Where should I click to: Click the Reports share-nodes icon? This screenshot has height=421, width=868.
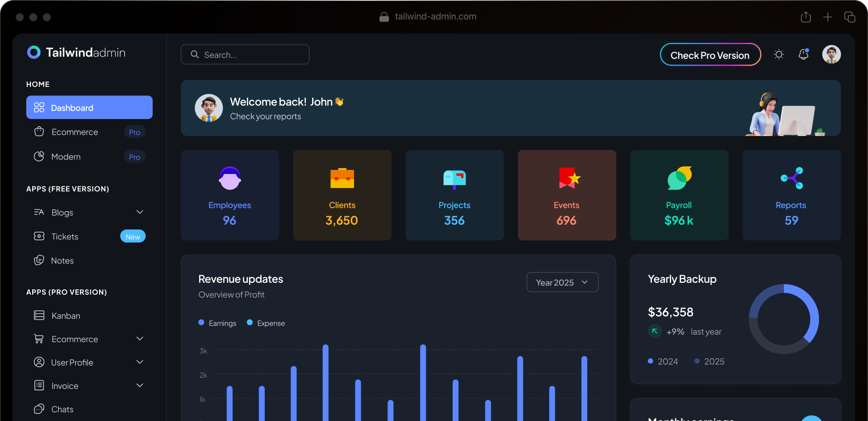click(792, 178)
